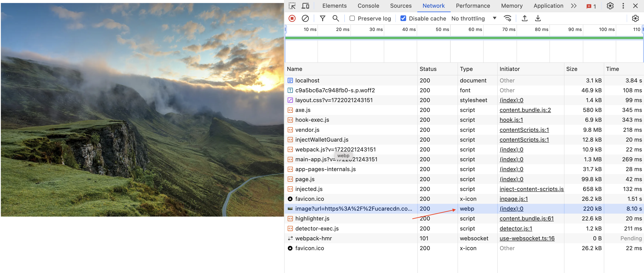Expand the hidden panels chevron
Image resolution: width=644 pixels, height=273 pixels.
(x=573, y=6)
